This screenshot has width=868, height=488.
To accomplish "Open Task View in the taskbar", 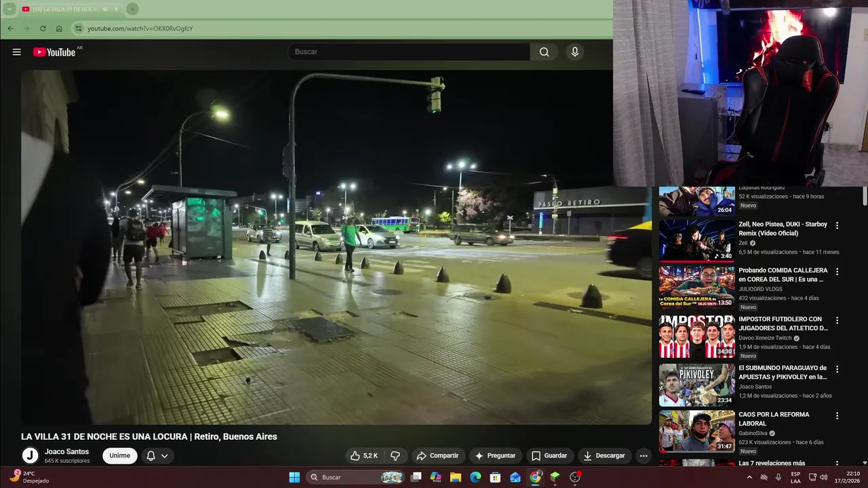I will coord(416,477).
